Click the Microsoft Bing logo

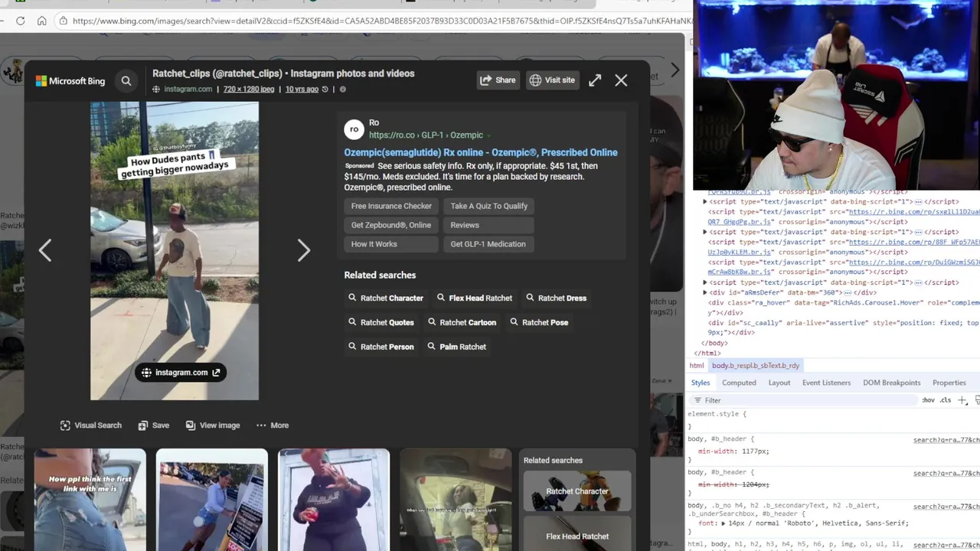pyautogui.click(x=70, y=81)
